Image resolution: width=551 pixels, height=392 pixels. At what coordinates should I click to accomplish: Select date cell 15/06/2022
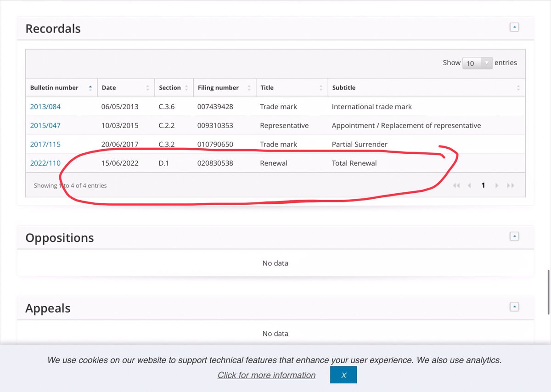(120, 163)
